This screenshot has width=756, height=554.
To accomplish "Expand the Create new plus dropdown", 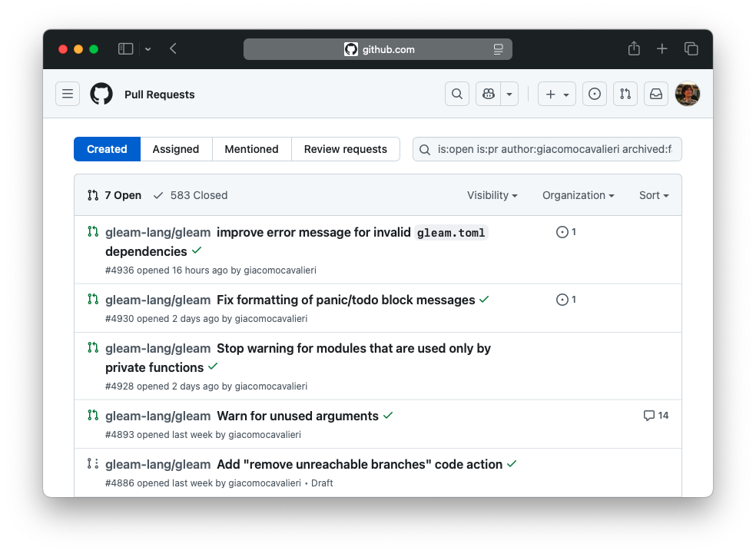I will 557,94.
